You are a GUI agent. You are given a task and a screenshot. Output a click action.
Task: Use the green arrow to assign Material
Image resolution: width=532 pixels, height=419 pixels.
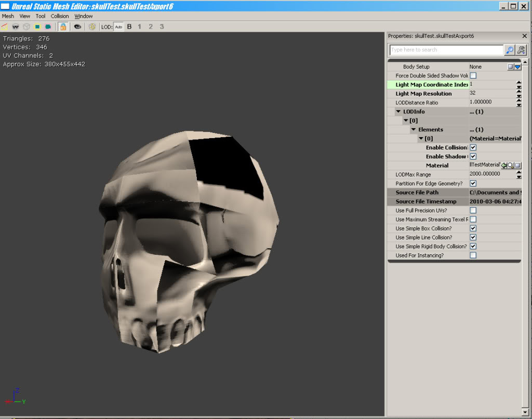click(x=504, y=166)
